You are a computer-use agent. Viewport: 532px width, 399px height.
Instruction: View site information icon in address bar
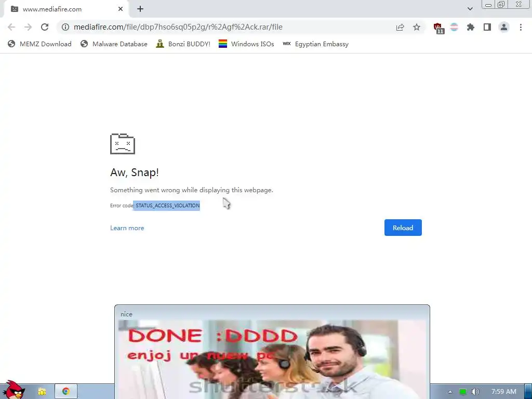click(x=65, y=27)
